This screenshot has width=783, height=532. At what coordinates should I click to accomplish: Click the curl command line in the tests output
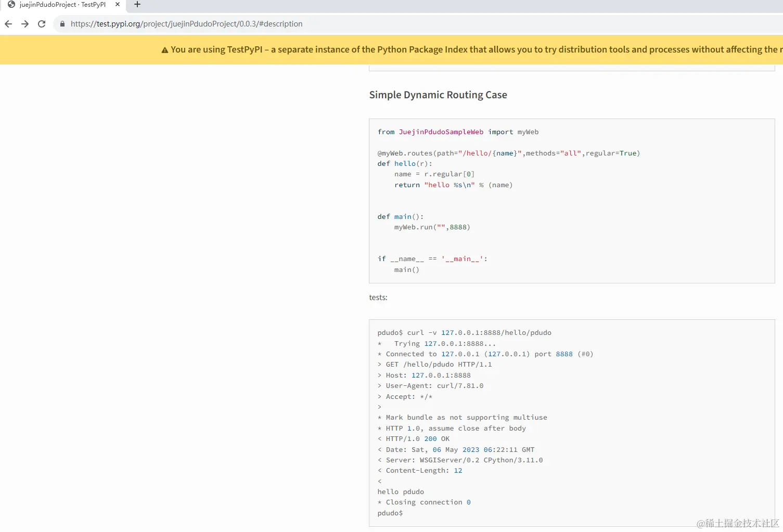click(x=464, y=333)
